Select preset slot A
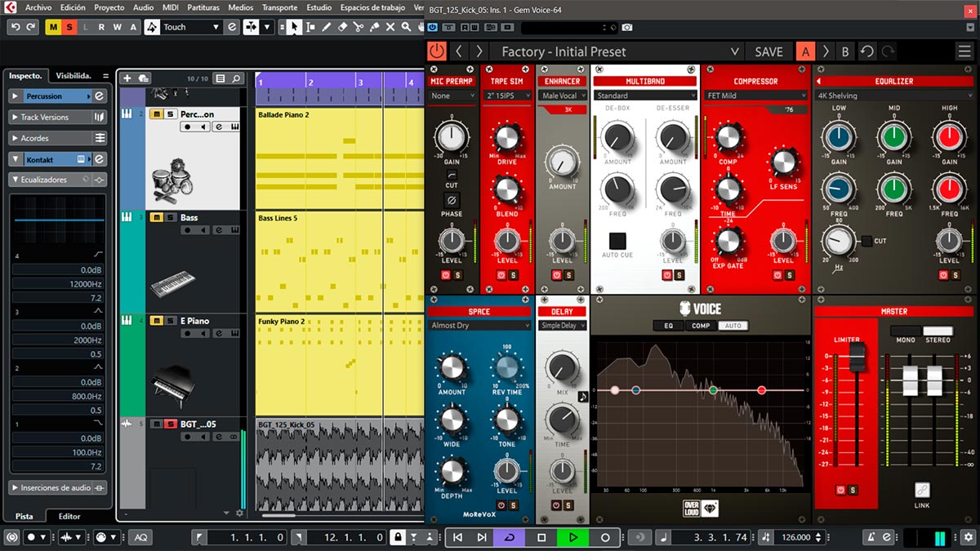Image resolution: width=980 pixels, height=551 pixels. (x=806, y=51)
